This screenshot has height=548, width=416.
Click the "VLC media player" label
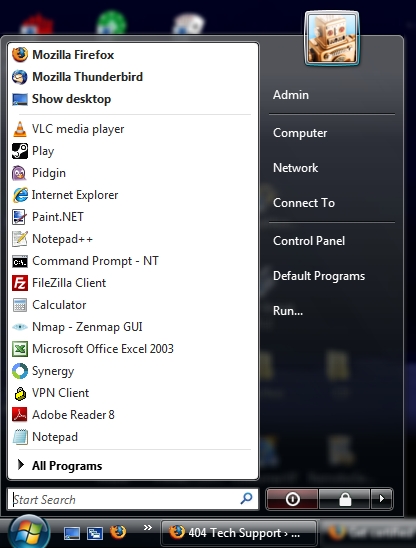78,129
